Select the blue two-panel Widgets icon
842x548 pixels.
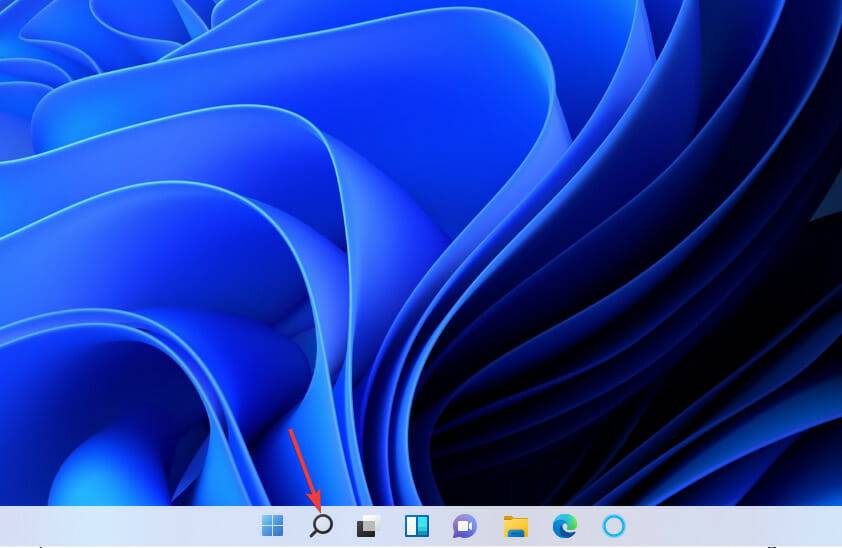pos(417,526)
